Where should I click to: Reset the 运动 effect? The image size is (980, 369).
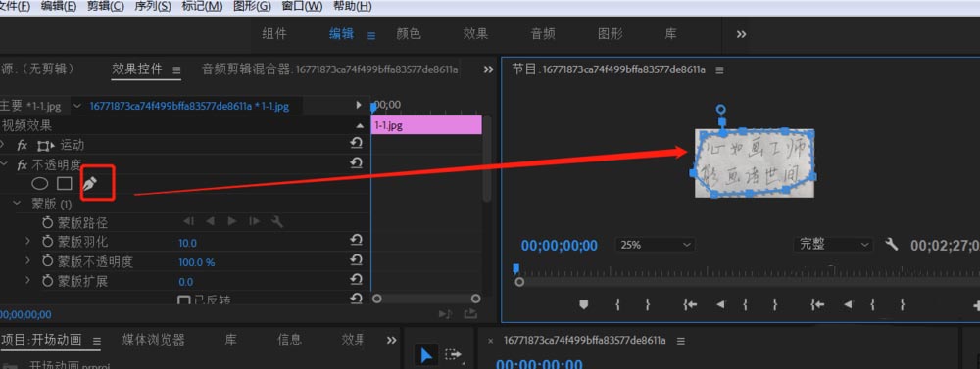pos(357,144)
